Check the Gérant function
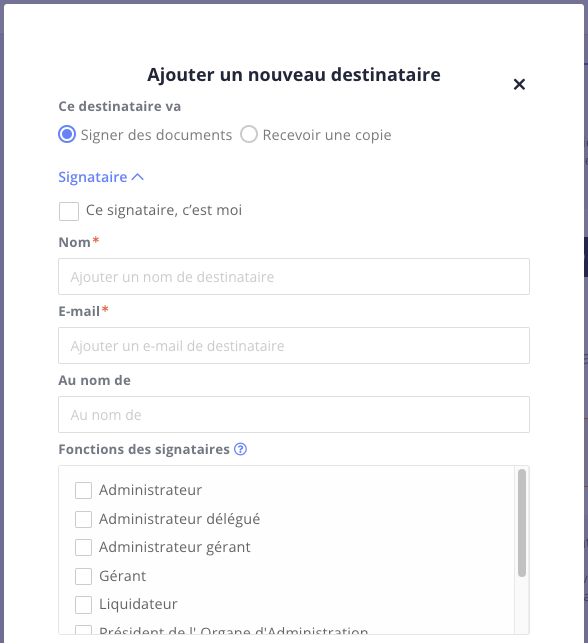 pos(83,576)
